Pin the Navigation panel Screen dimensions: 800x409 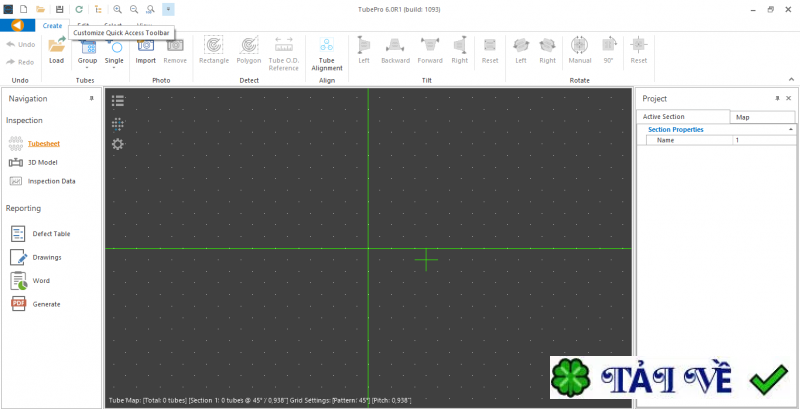pos(92,98)
